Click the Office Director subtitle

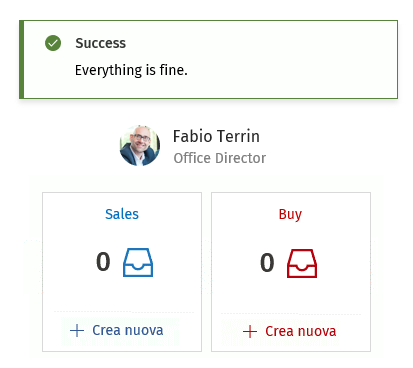coord(220,158)
